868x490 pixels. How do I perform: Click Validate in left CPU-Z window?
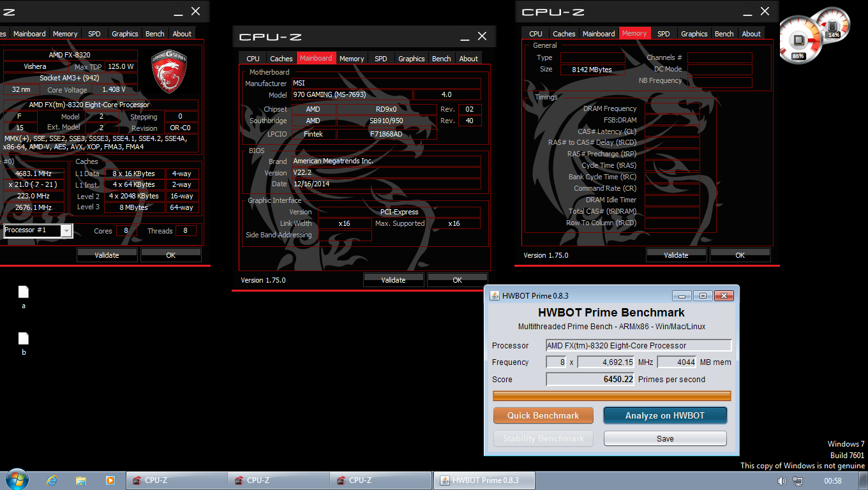pyautogui.click(x=107, y=255)
